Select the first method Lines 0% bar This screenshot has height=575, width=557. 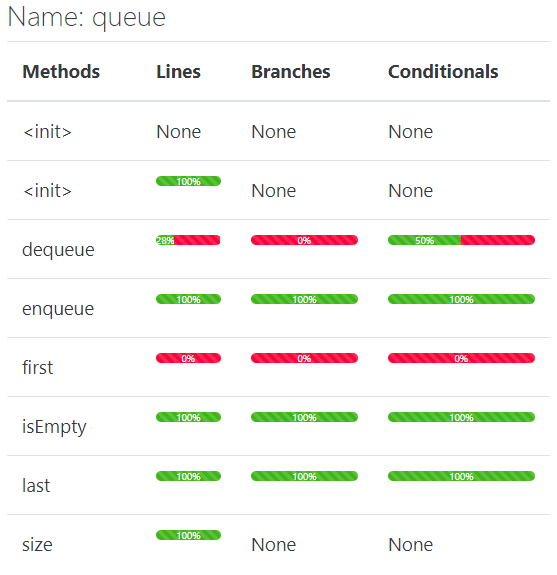coord(188,358)
